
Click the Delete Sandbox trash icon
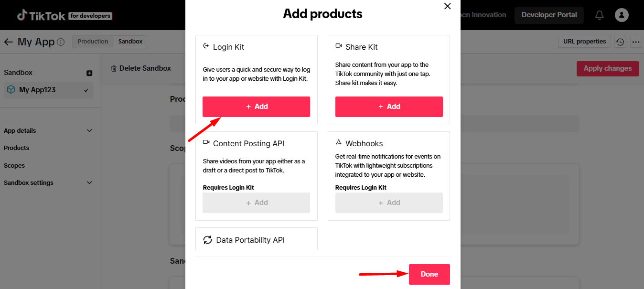click(114, 68)
